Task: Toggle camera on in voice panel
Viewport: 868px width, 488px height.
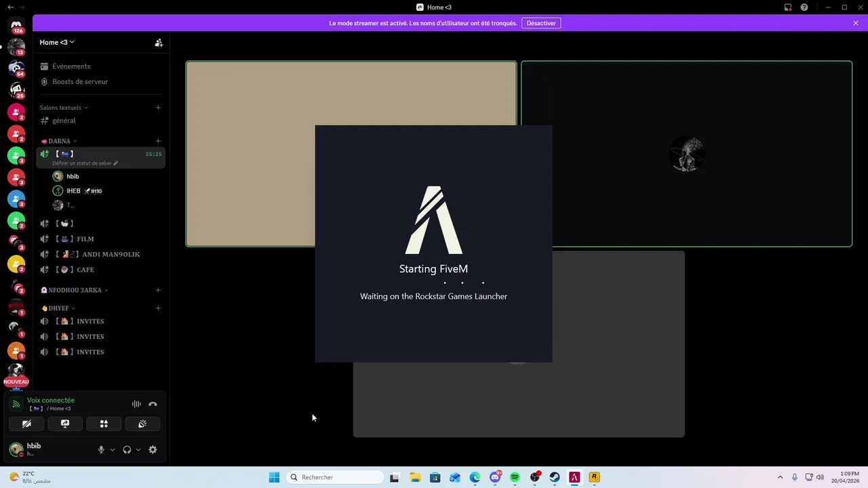Action: pyautogui.click(x=26, y=424)
